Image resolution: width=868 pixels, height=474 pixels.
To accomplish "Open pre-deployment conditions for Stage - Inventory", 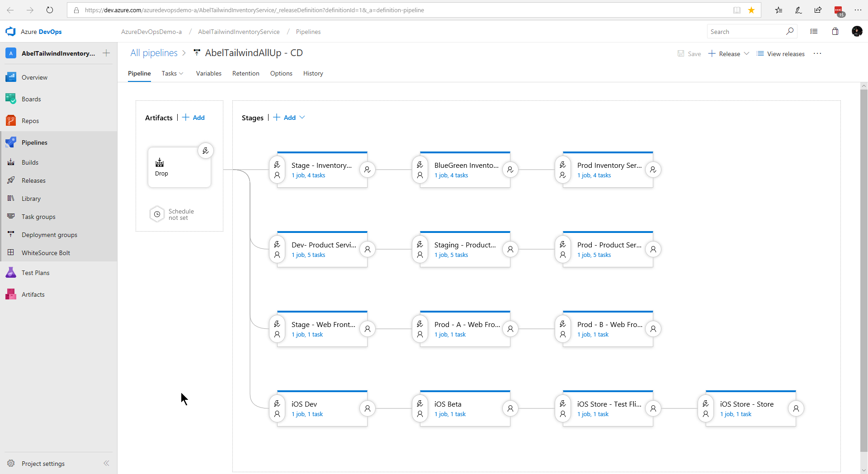I will (277, 170).
